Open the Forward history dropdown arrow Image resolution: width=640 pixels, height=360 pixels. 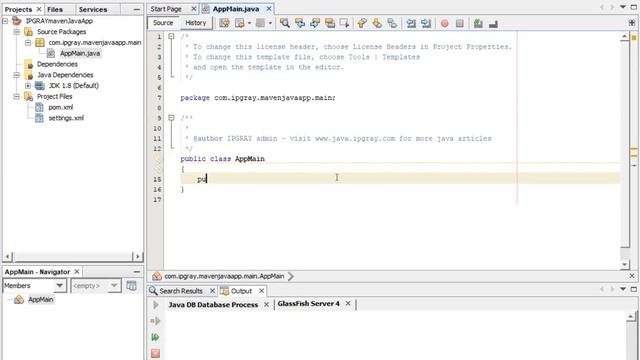(x=270, y=23)
